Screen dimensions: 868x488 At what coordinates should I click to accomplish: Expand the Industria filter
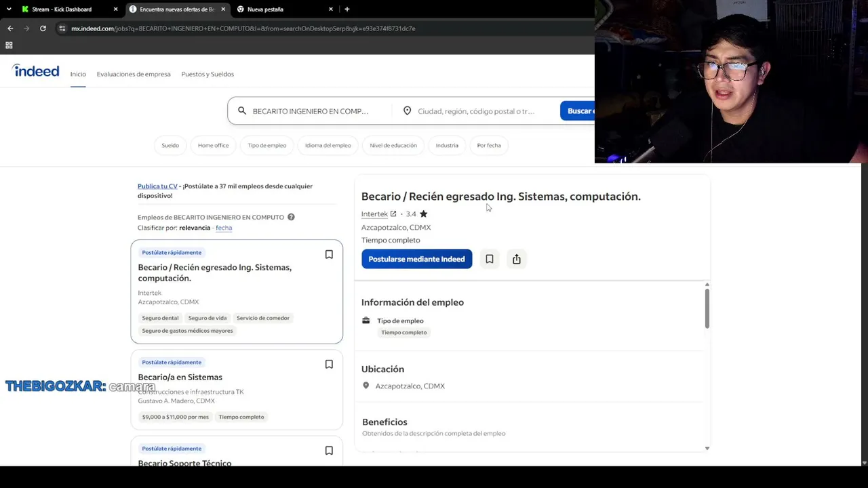point(447,145)
